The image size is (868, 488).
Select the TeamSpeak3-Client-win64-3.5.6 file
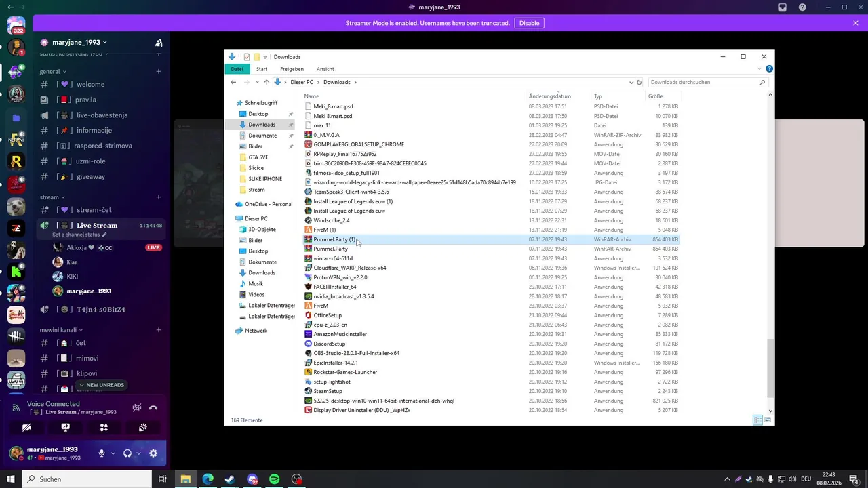[351, 192]
